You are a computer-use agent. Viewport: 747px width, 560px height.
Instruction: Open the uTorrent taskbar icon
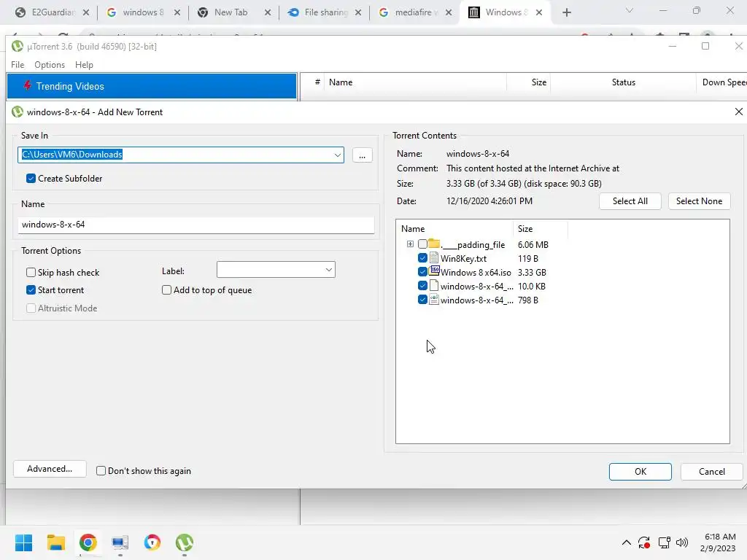pyautogui.click(x=185, y=542)
